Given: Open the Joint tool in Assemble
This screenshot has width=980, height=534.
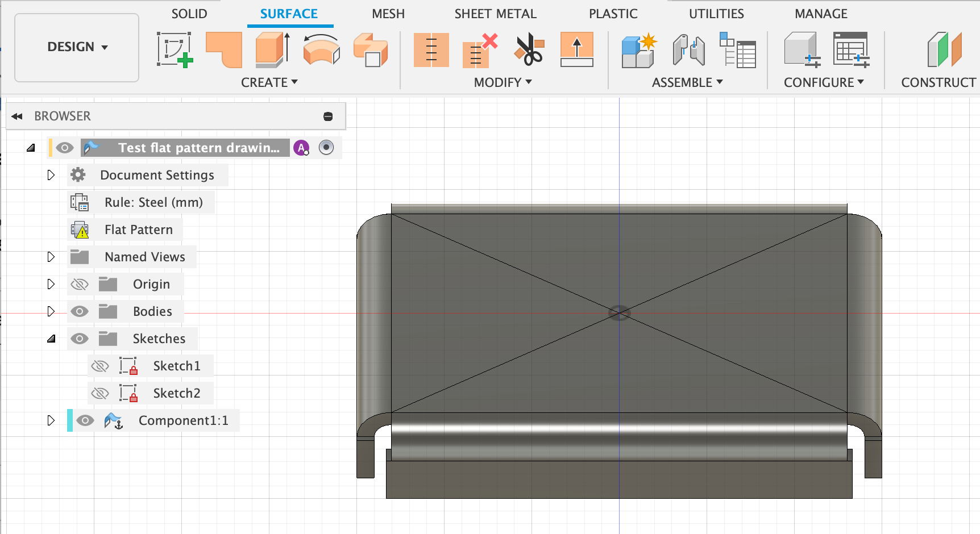Looking at the screenshot, I should click(x=688, y=50).
